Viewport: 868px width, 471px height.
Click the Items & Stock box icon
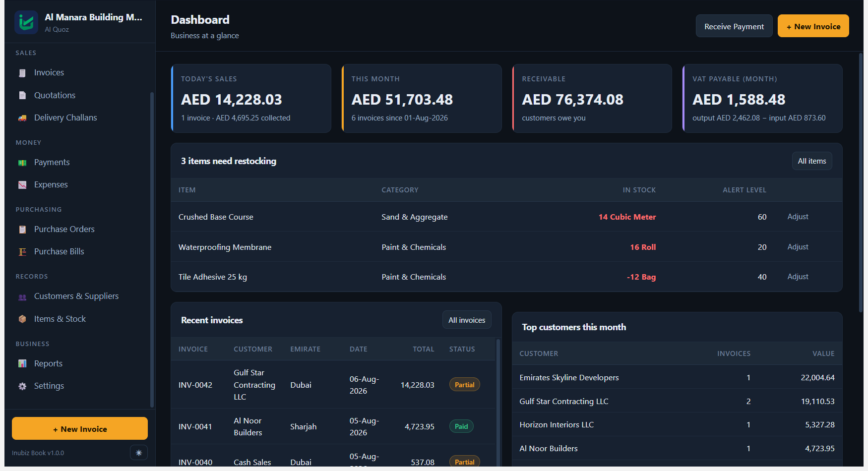[x=22, y=319]
